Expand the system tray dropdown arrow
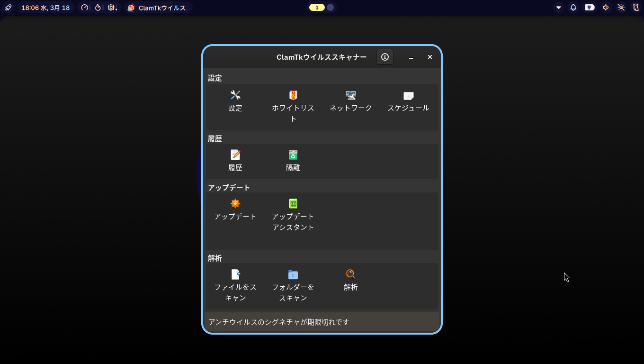The height and width of the screenshot is (364, 644). [x=559, y=8]
